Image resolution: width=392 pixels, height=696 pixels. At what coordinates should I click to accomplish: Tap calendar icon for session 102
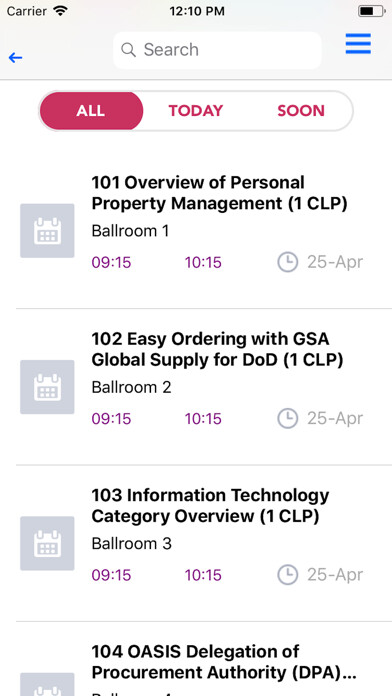point(47,387)
